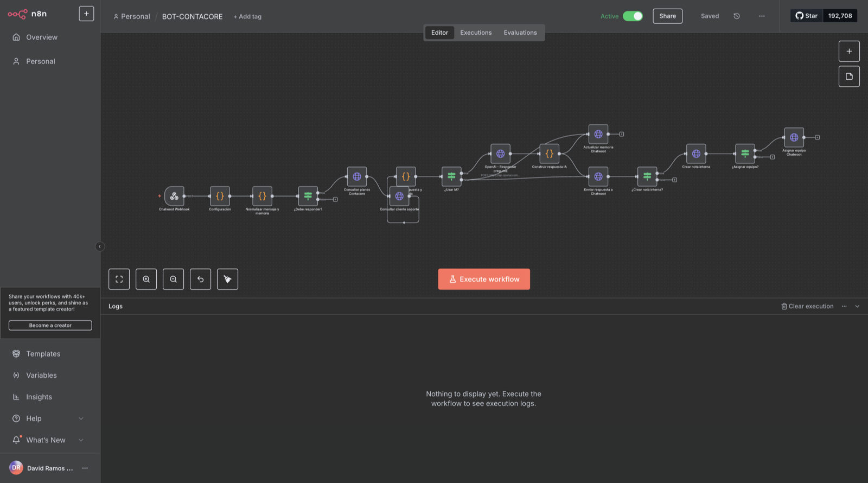
Task: Open the ¿Debe responder? IF node
Action: click(308, 196)
